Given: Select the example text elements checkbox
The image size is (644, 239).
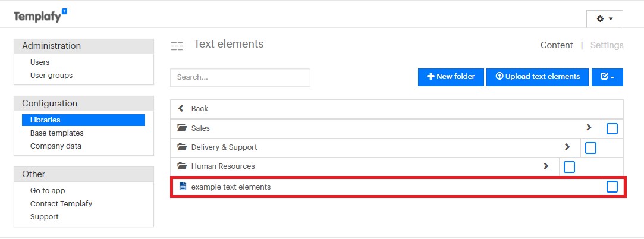Looking at the screenshot, I should pyautogui.click(x=612, y=187).
